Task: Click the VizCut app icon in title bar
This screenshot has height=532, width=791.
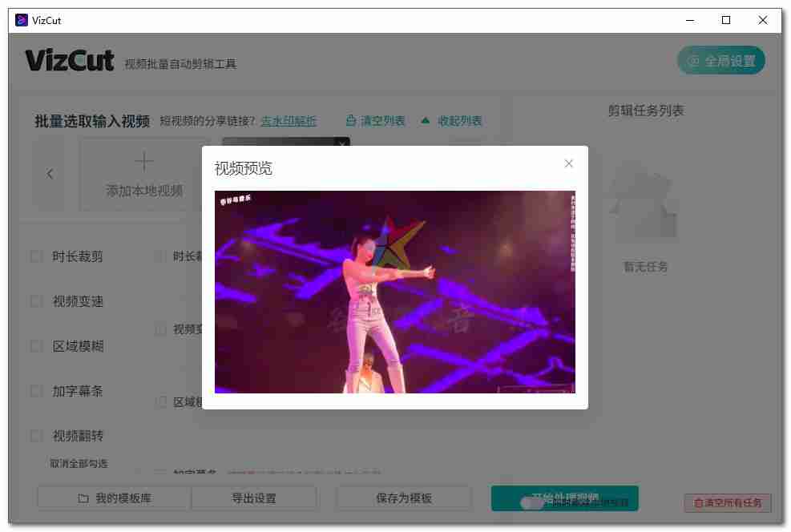Action: [22, 21]
